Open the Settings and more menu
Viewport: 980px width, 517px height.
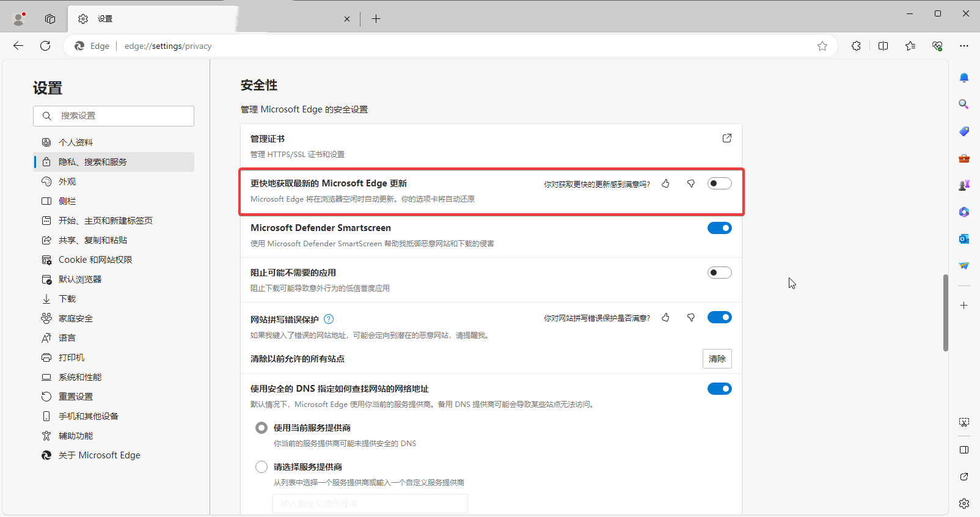(964, 46)
